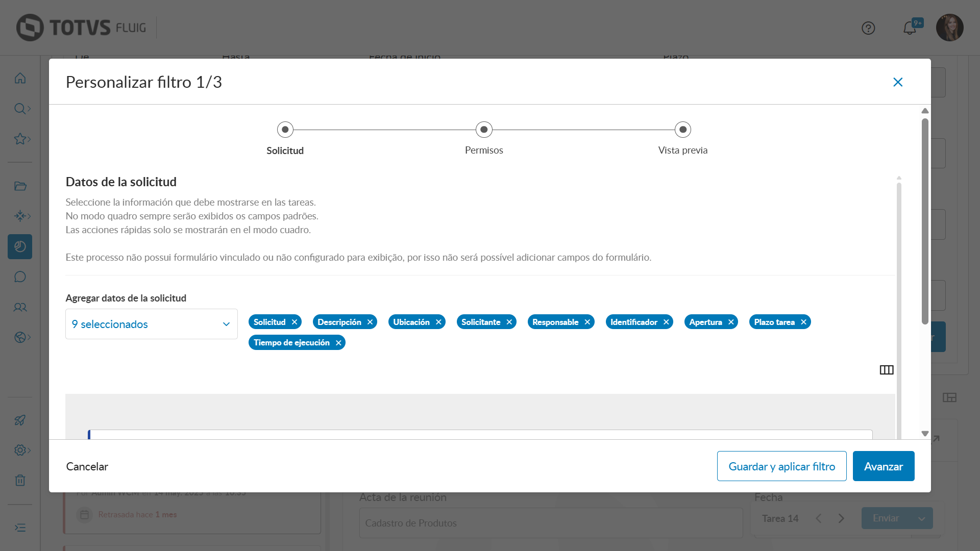Click the Vista previa step label

coord(683,151)
